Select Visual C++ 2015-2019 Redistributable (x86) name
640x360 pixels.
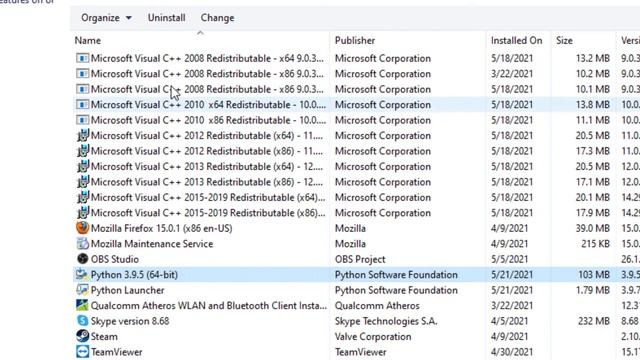tap(208, 213)
